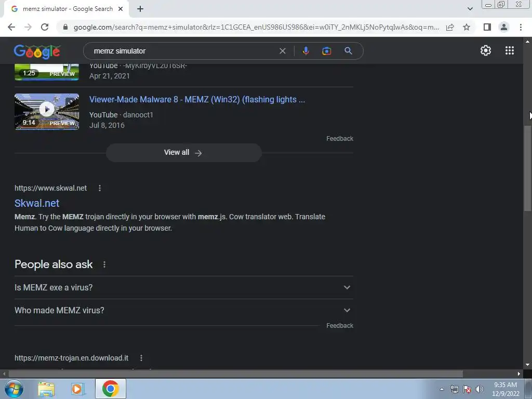Launch Windows Media Player from taskbar

(78, 389)
